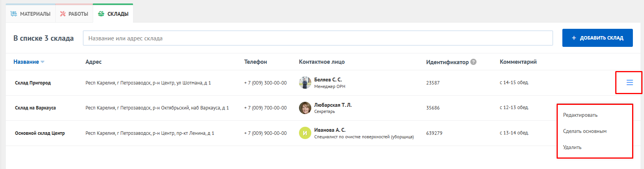
Task: Select Редактировать from the context menu
Action: (x=580, y=115)
